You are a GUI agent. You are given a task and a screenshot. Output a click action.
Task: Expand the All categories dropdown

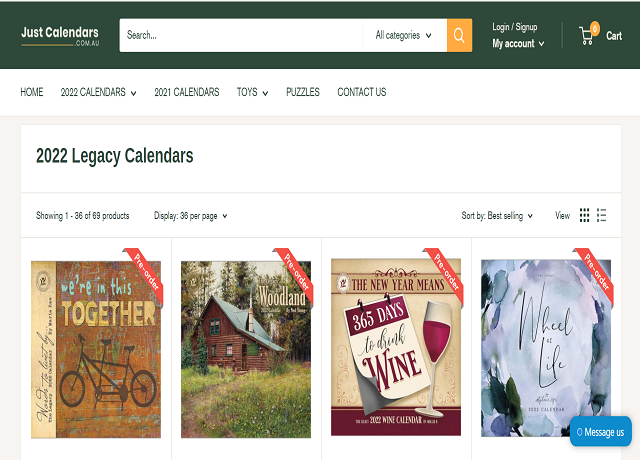404,36
